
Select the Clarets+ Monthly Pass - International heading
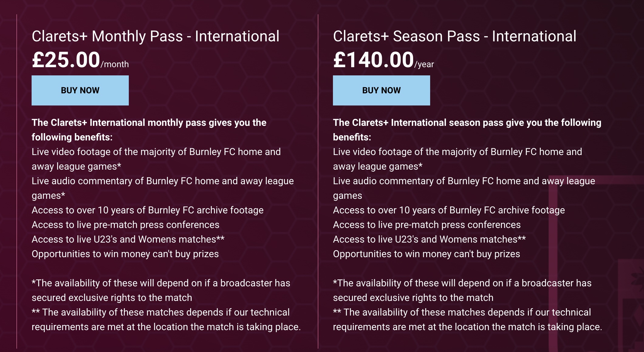click(x=155, y=36)
